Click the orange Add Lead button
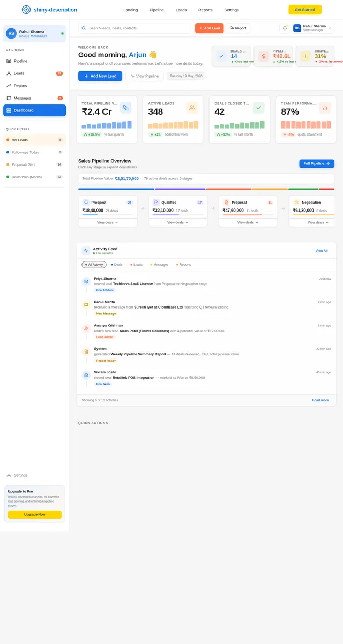This screenshot has height=644, width=343. pyautogui.click(x=209, y=28)
